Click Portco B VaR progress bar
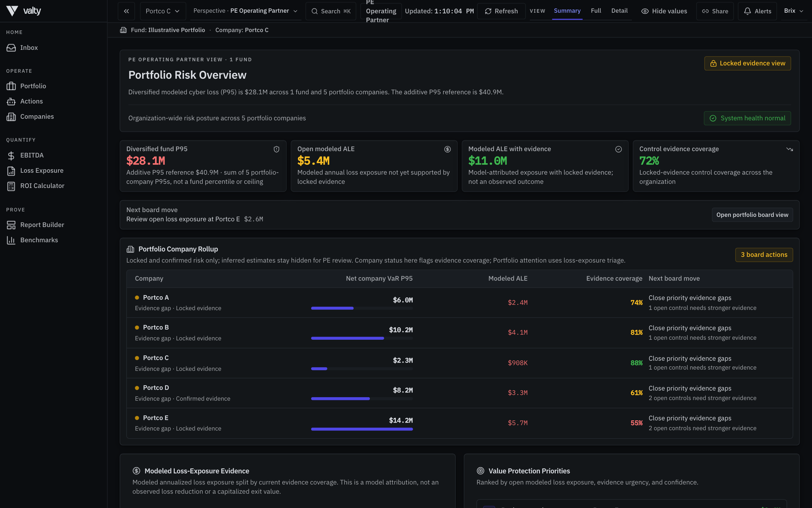The width and height of the screenshot is (812, 508). coord(362,338)
